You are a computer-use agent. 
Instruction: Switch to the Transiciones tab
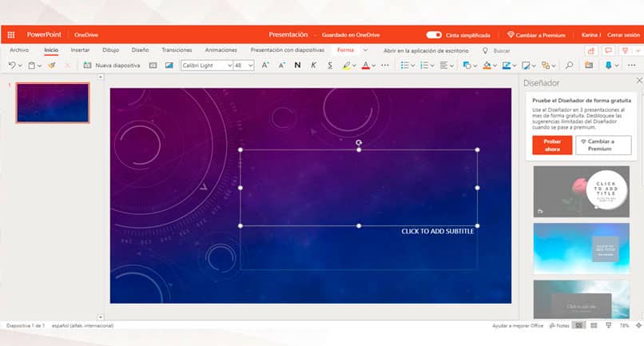pos(177,50)
